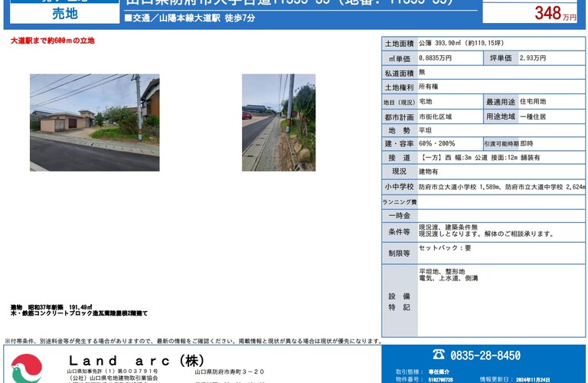This screenshot has height=383, width=588.
Task: Select the road description 【一方】西 幅:3m 公道
Action: tap(453, 158)
